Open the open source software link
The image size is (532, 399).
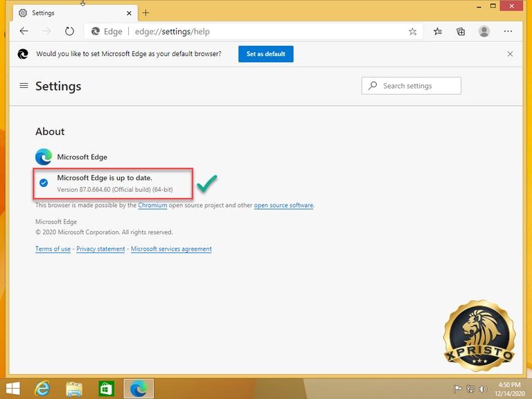click(x=283, y=205)
